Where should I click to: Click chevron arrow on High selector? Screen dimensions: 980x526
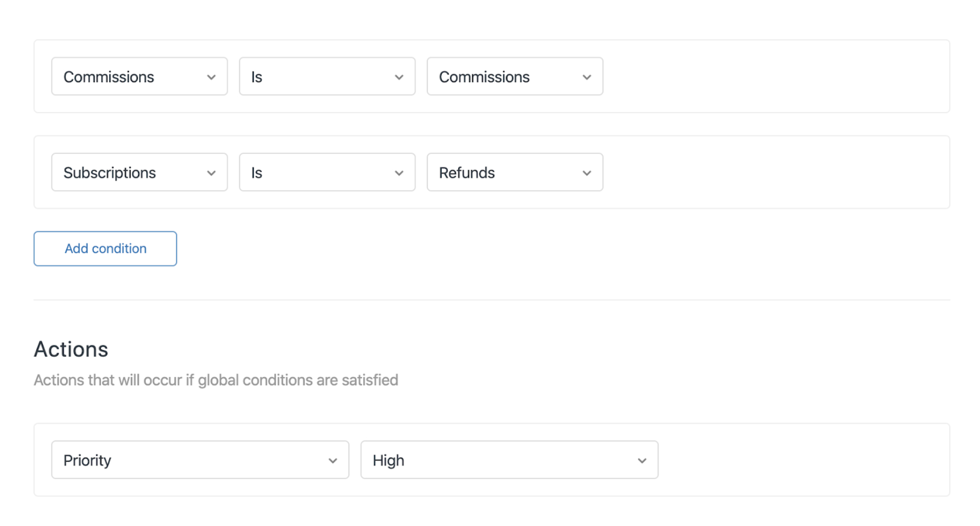pos(642,461)
